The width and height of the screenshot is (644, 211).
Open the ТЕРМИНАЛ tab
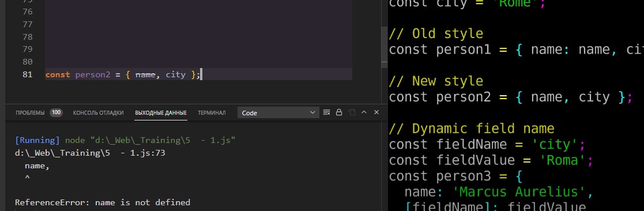[x=212, y=113]
